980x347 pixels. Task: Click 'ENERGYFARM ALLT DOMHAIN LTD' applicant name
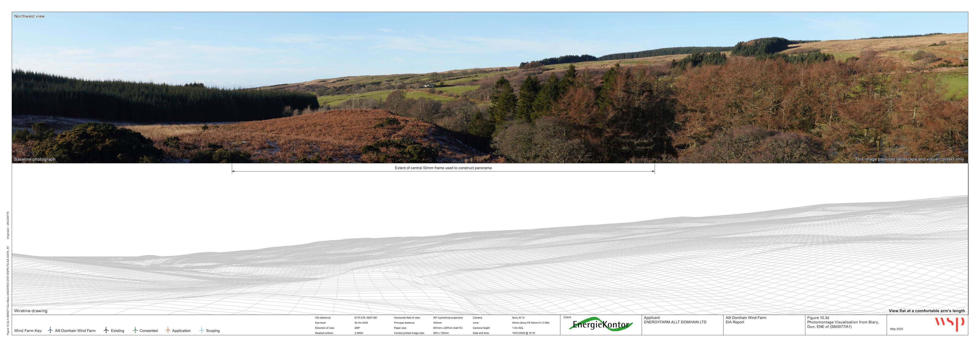pyautogui.click(x=675, y=322)
